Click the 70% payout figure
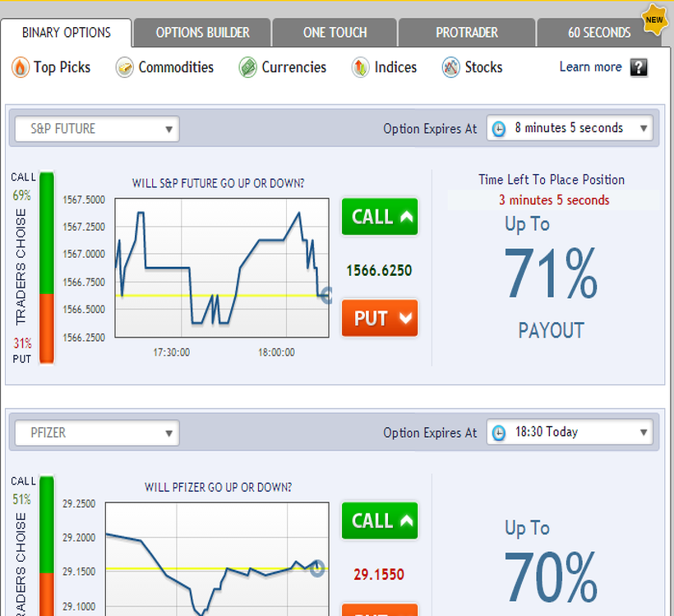The width and height of the screenshot is (674, 616). click(x=551, y=577)
